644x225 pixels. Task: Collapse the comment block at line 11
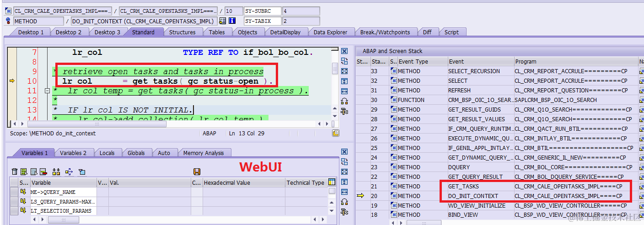47,91
